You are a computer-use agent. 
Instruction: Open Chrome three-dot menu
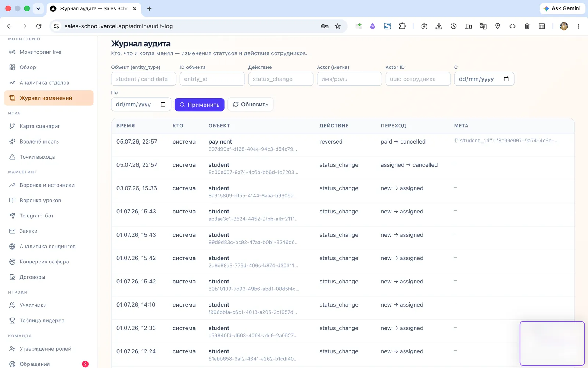pyautogui.click(x=578, y=26)
